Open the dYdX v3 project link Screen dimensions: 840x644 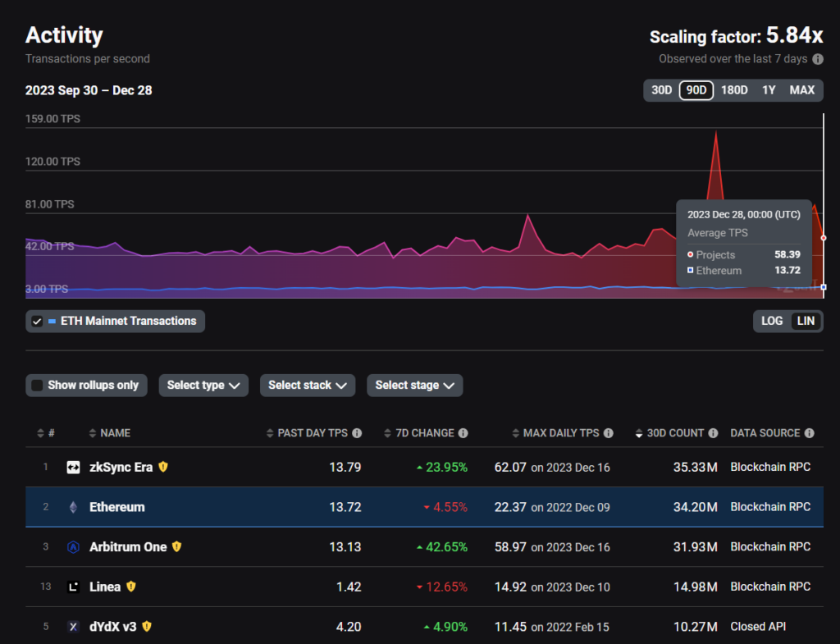(113, 626)
